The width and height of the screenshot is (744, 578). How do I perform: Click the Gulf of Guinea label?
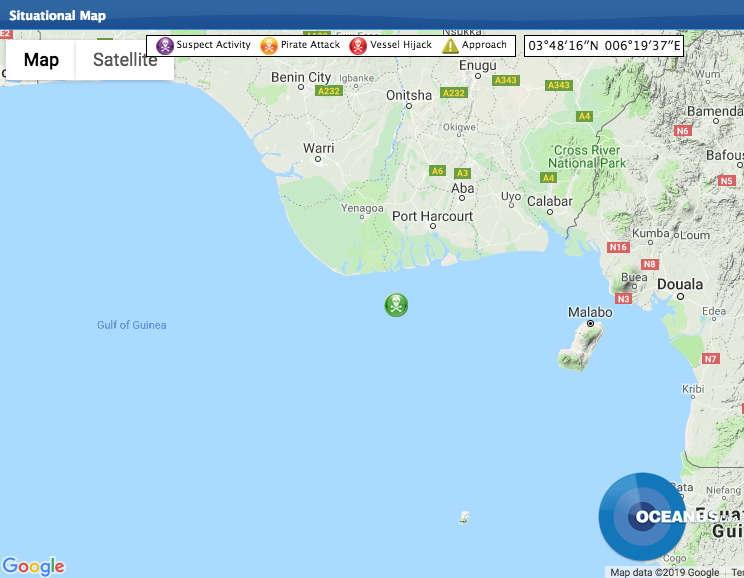pos(131,325)
